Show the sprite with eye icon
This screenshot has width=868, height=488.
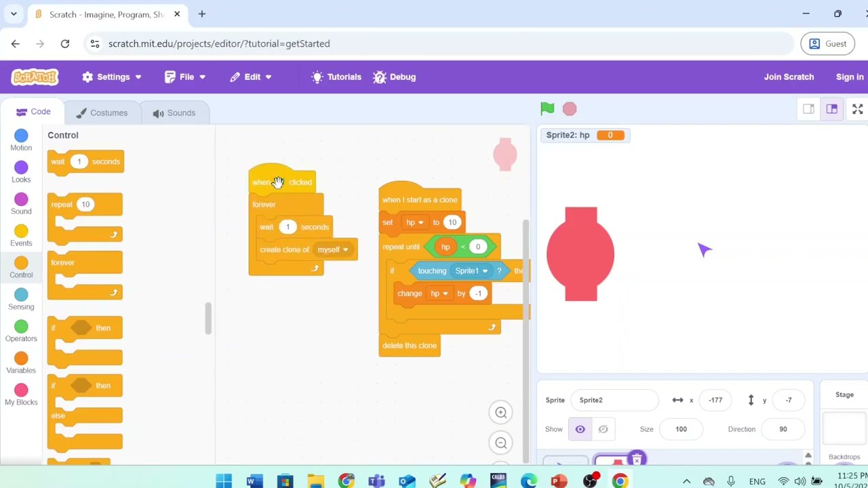click(580, 429)
